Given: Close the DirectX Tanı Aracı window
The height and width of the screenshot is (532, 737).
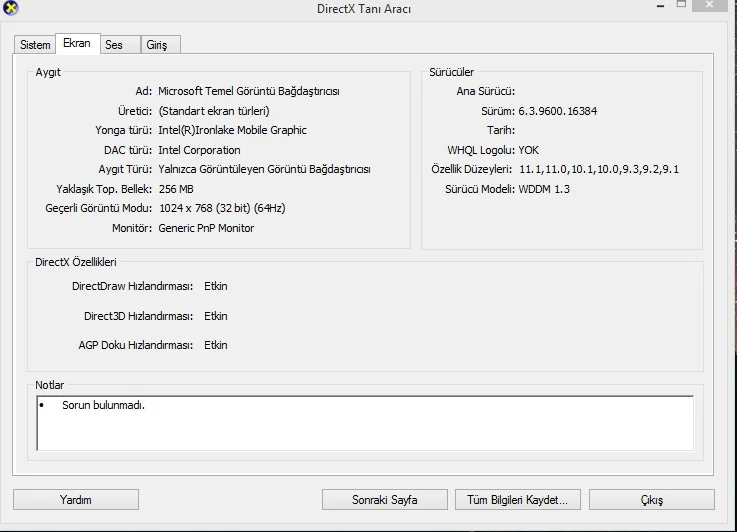Looking at the screenshot, I should pos(709,5).
